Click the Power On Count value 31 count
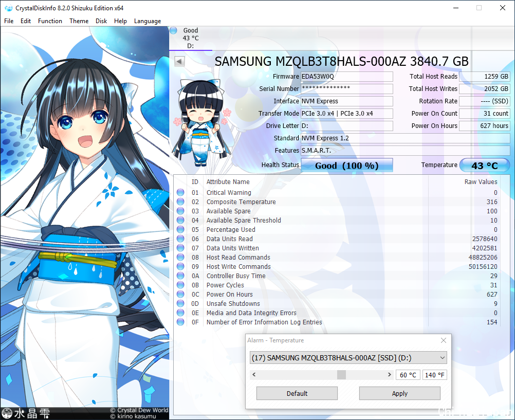Image resolution: width=515 pixels, height=420 pixels. [x=485, y=114]
